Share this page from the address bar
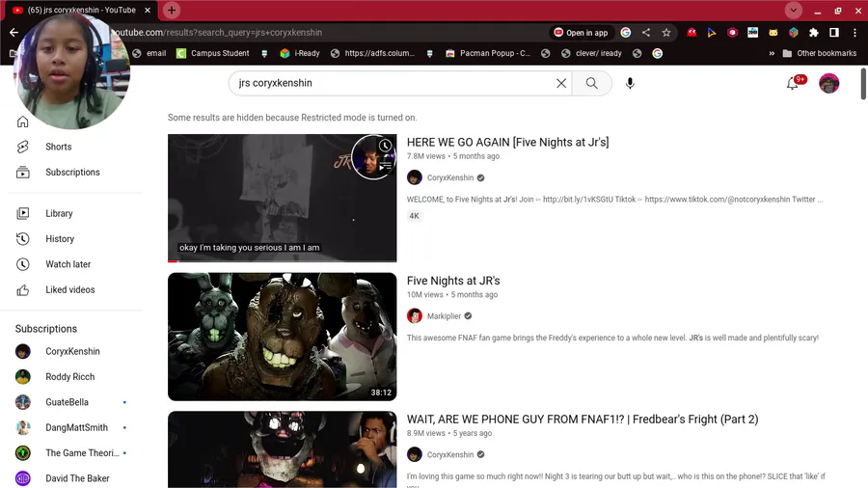Screen dimensions: 868x488 (646, 33)
